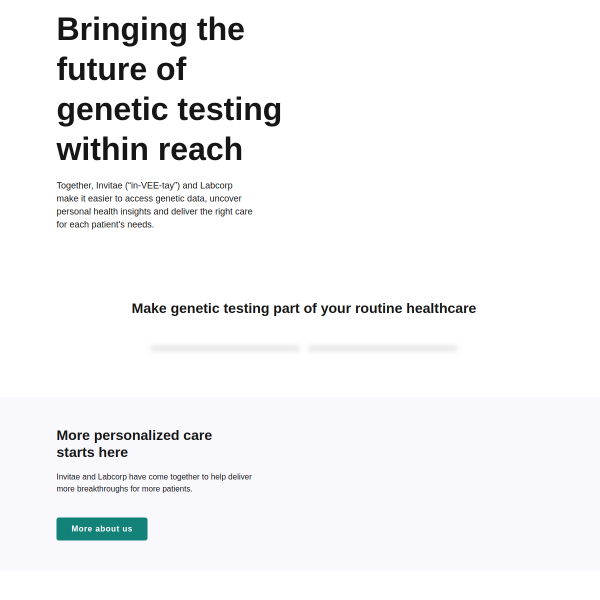This screenshot has width=600, height=600.
Task: Click the line "Invitae and Labcorp have come together"
Action: (143, 476)
